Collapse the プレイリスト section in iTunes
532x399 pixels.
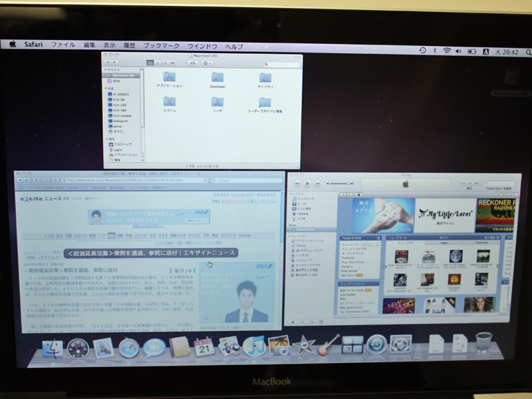pos(289,236)
